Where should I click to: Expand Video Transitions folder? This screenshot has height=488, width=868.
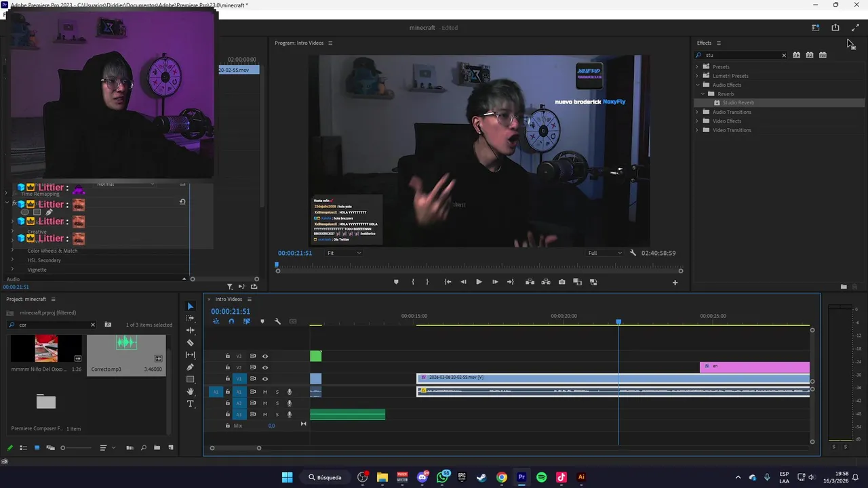click(697, 130)
